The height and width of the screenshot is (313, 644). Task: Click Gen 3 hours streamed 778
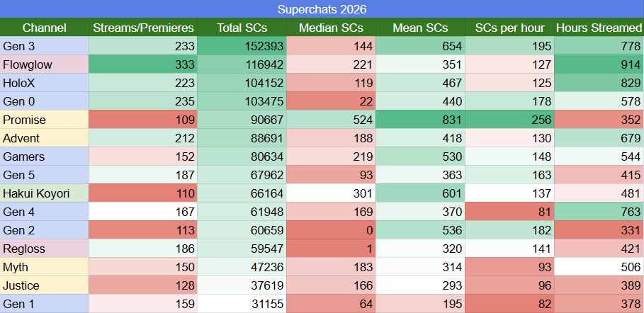tap(599, 46)
